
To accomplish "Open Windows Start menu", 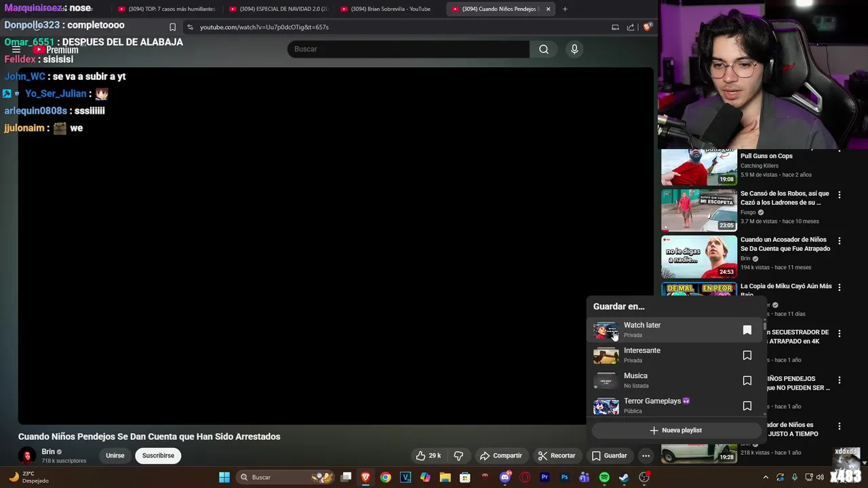I will (224, 477).
